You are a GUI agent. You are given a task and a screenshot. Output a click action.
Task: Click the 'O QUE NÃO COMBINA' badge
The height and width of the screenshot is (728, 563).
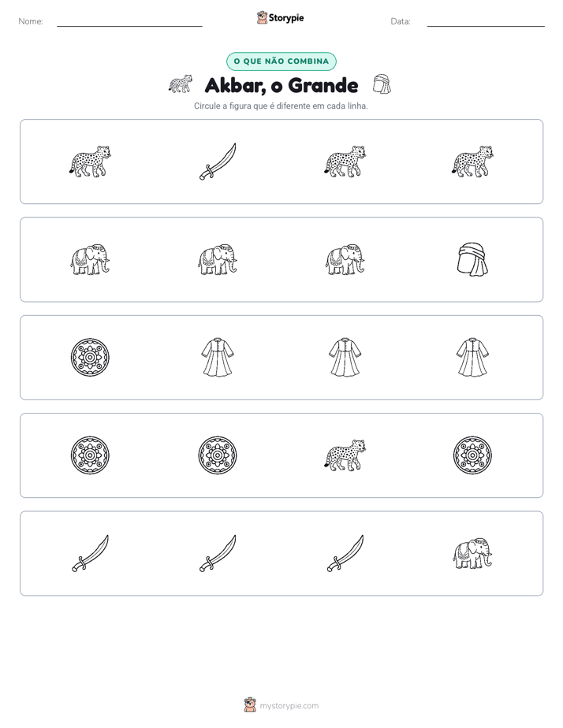[281, 61]
